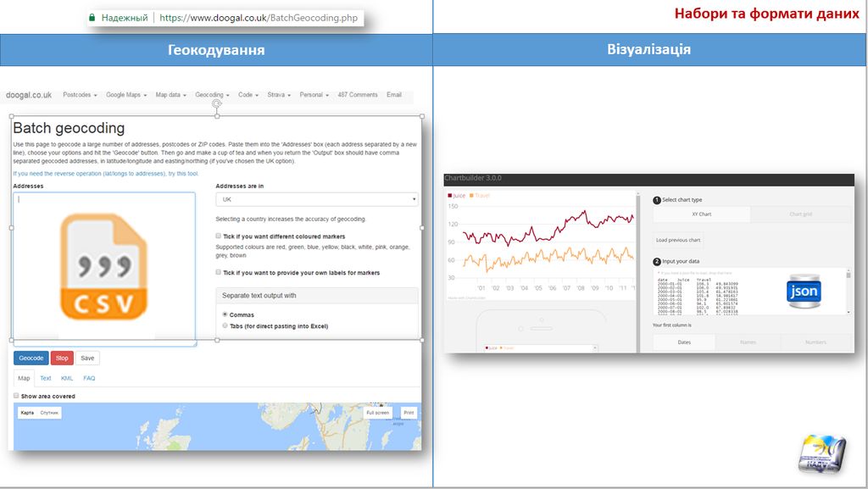Click the red Stop button
The width and height of the screenshot is (868, 489).
click(62, 358)
